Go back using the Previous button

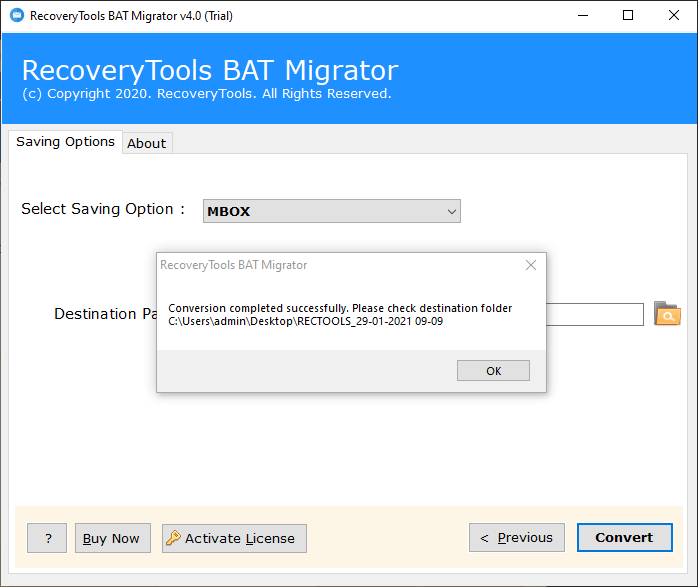(x=517, y=538)
